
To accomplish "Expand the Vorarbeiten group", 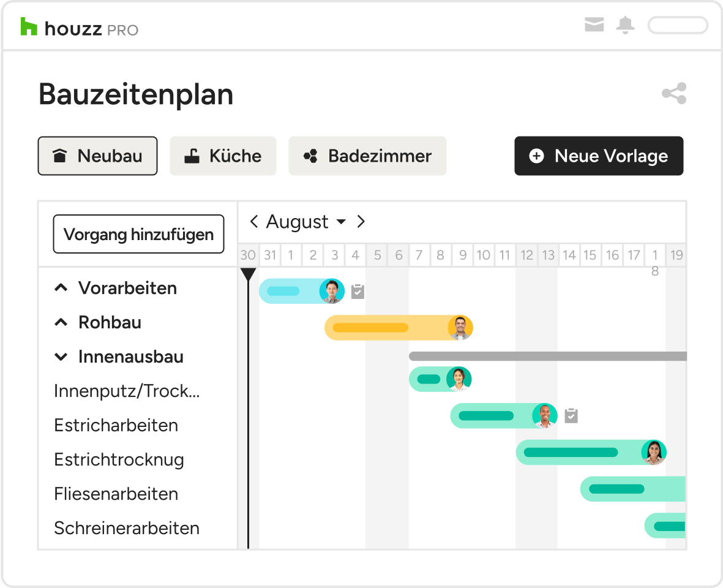I will point(61,288).
